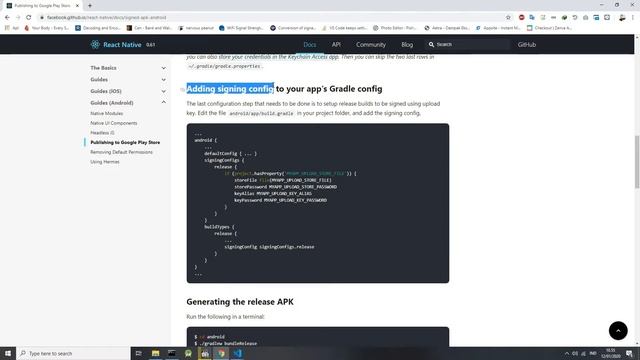Expand the Guides sidebar chevron
Viewport: 640px width, 360px height.
164,80
